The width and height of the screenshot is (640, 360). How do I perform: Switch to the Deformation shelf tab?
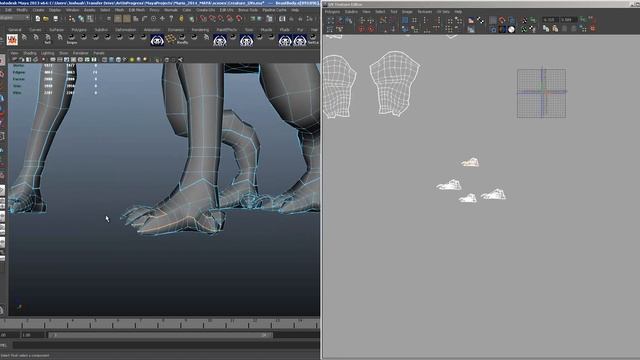125,30
